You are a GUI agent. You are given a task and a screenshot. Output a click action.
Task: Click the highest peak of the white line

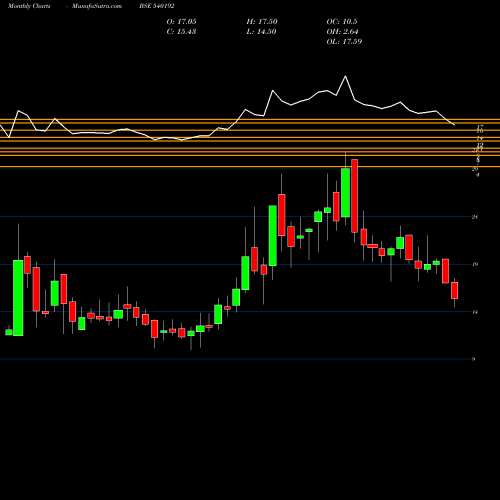pyautogui.click(x=345, y=77)
